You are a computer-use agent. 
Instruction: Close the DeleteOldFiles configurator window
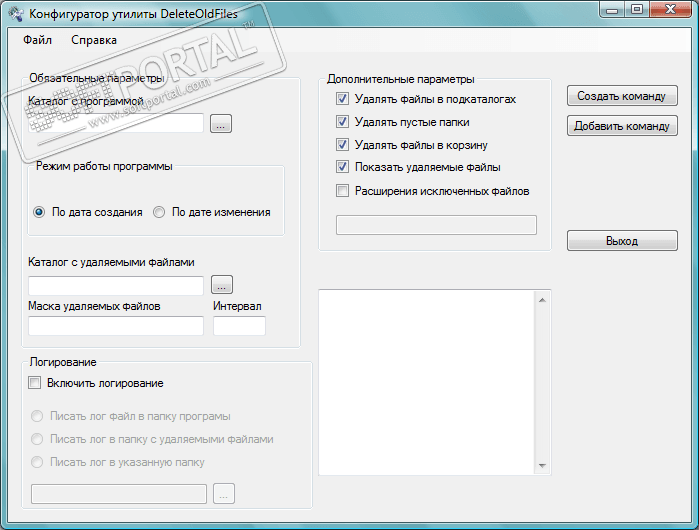click(x=670, y=10)
